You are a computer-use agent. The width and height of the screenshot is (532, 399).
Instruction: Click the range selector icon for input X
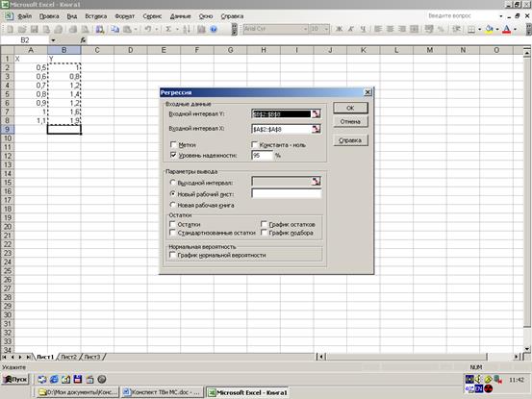tap(316, 129)
